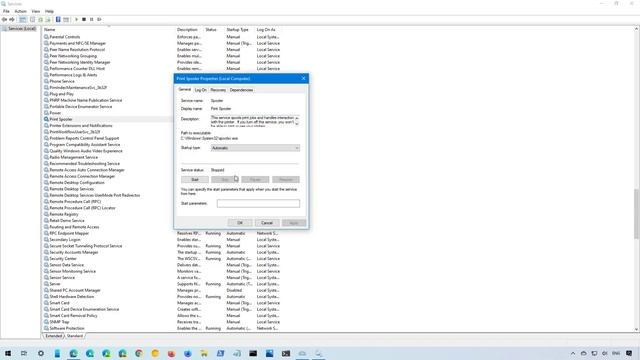Switch to the Standard view tab
The height and width of the screenshot is (360, 640).
(x=75, y=336)
